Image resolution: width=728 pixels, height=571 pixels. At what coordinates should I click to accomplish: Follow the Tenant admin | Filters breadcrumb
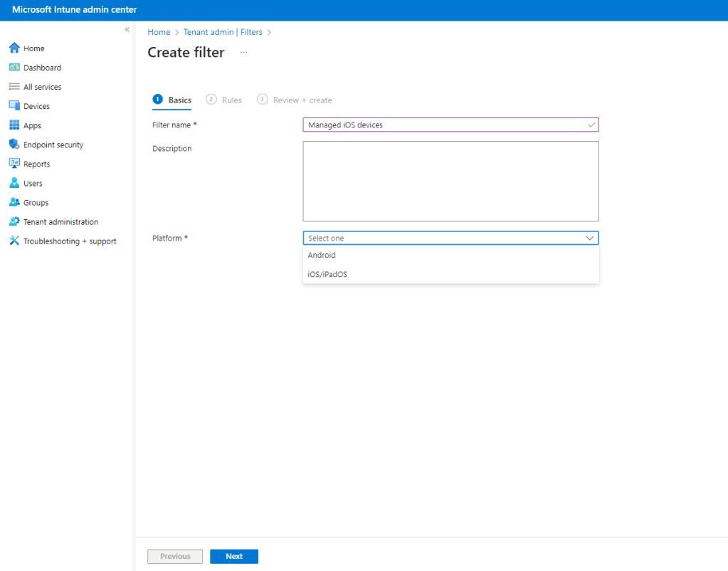tap(223, 32)
